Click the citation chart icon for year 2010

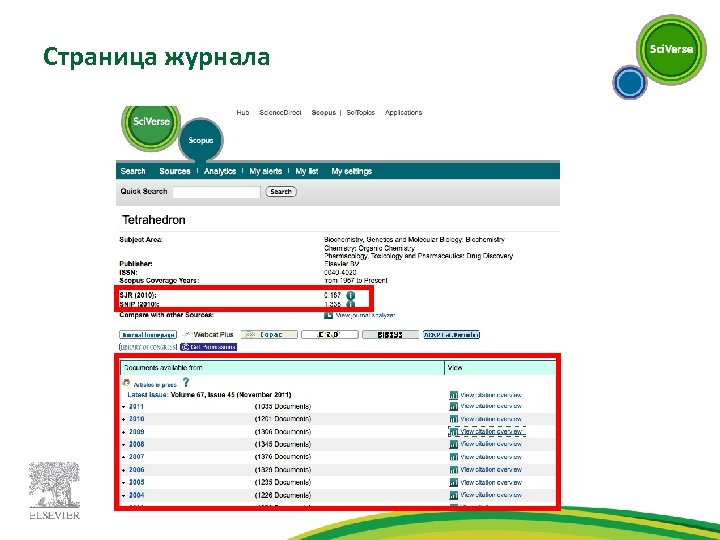point(454,419)
